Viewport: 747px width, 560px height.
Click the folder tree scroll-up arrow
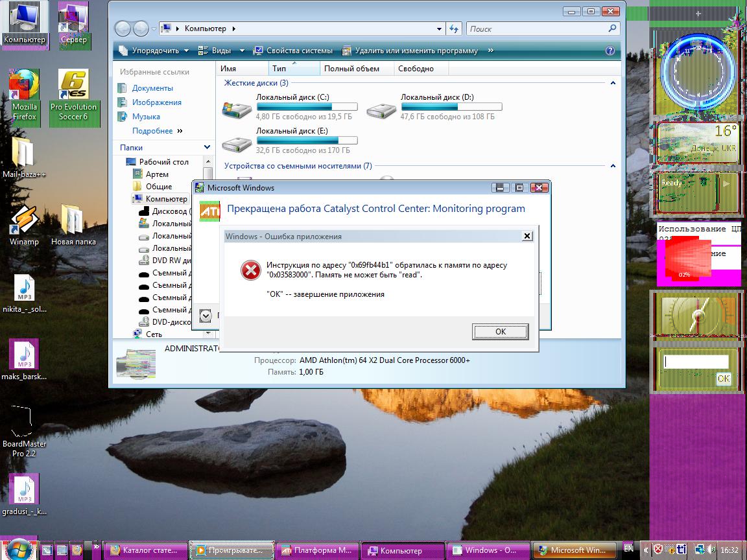coord(207,162)
